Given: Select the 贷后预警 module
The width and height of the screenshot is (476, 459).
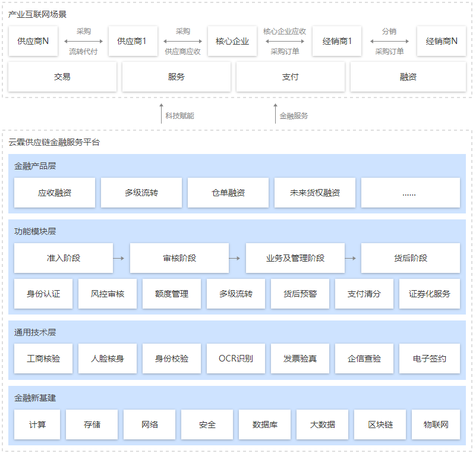Looking at the screenshot, I should (x=300, y=294).
